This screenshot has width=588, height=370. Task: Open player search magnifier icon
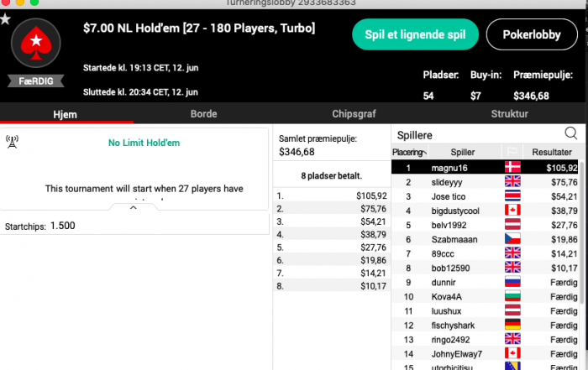pos(570,133)
